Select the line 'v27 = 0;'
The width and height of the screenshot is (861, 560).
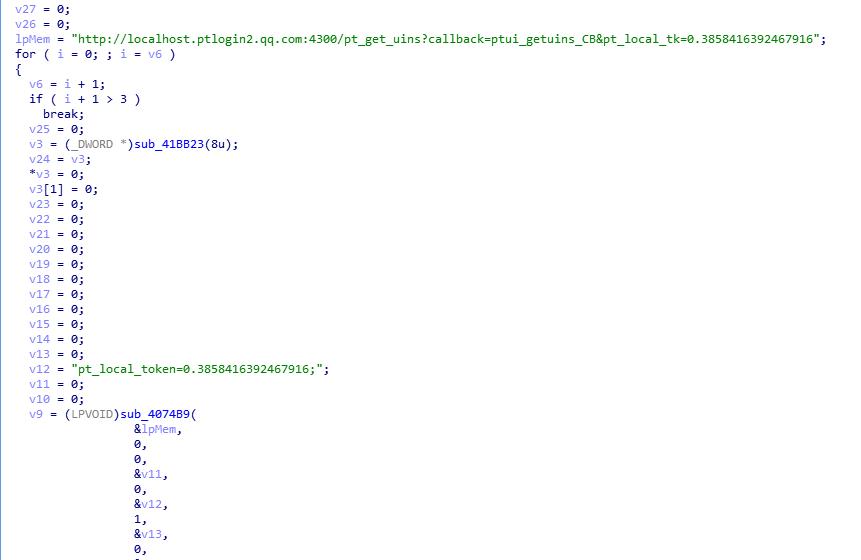42,9
